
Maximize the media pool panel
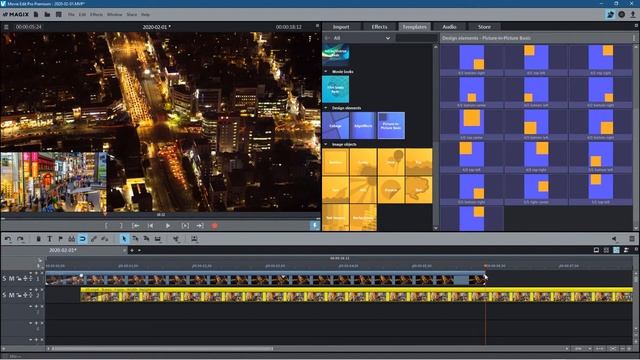point(636,26)
